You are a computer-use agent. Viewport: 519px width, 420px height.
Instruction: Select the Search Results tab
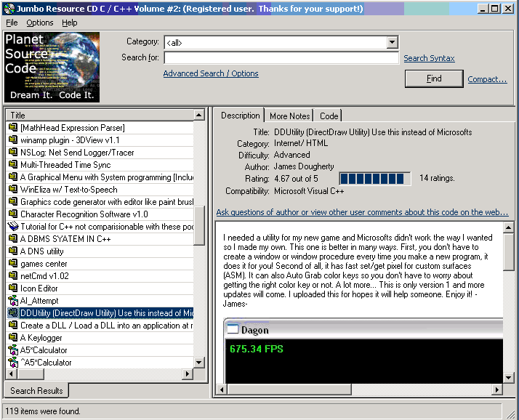point(36,390)
